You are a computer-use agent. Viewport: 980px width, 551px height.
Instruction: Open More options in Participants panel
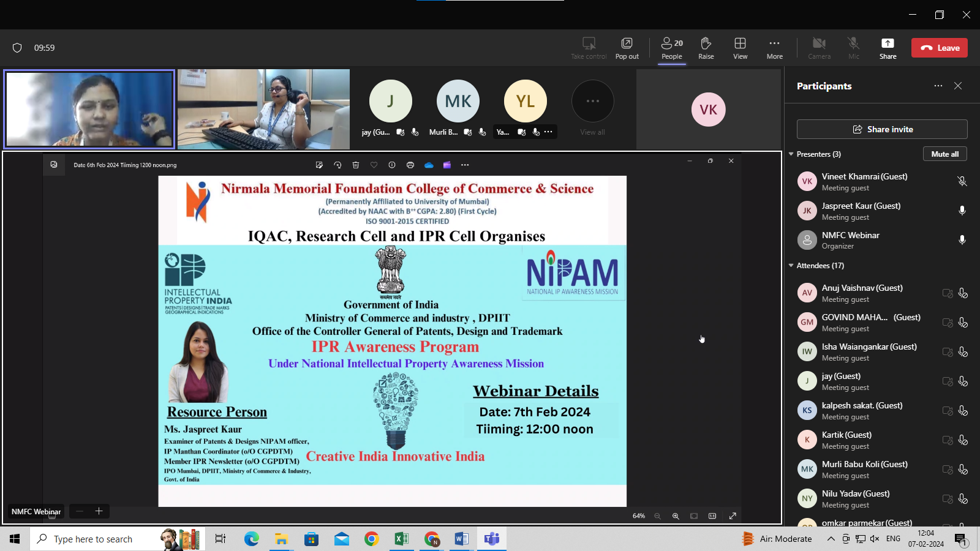pos(938,86)
